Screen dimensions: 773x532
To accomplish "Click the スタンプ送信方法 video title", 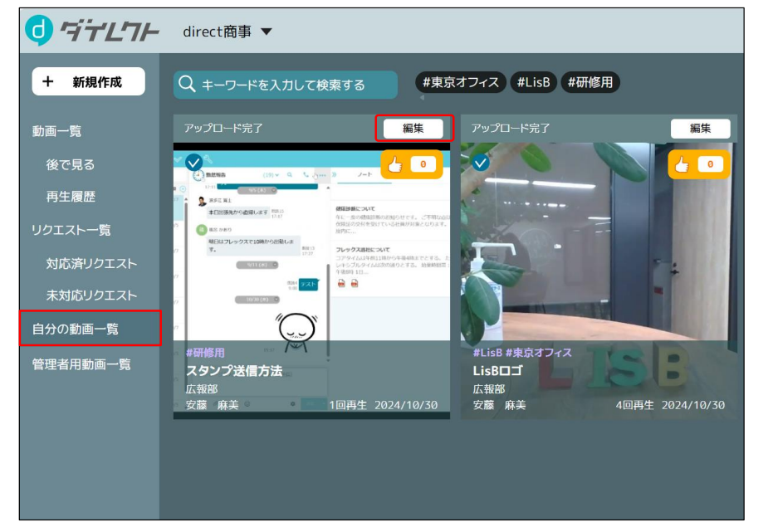I will pos(234,371).
